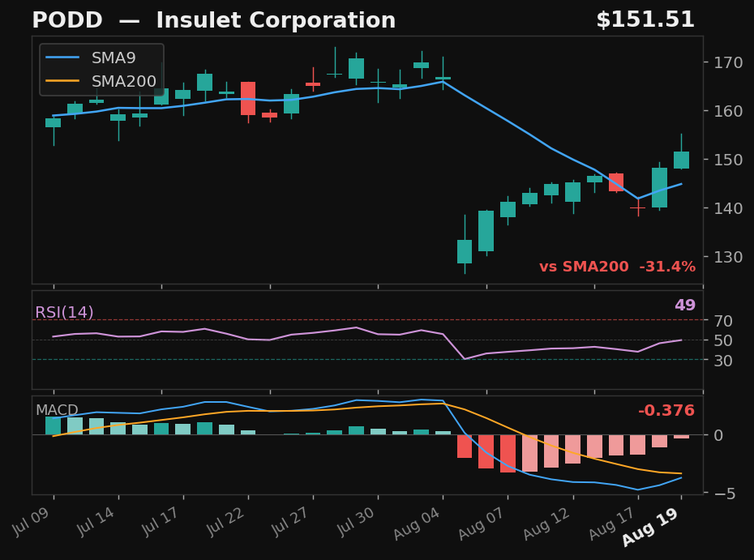Click the RSI 50 axis label
The height and width of the screenshot is (560, 754).
[x=722, y=340]
